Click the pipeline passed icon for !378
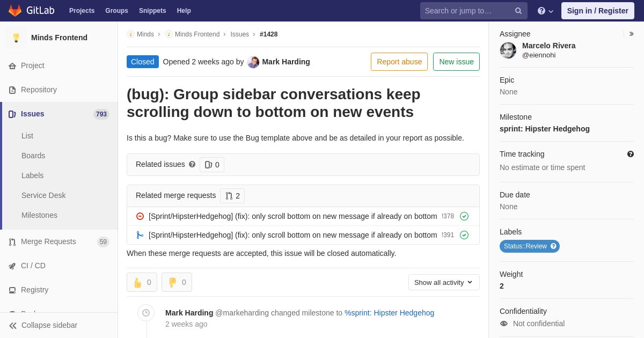 point(464,216)
